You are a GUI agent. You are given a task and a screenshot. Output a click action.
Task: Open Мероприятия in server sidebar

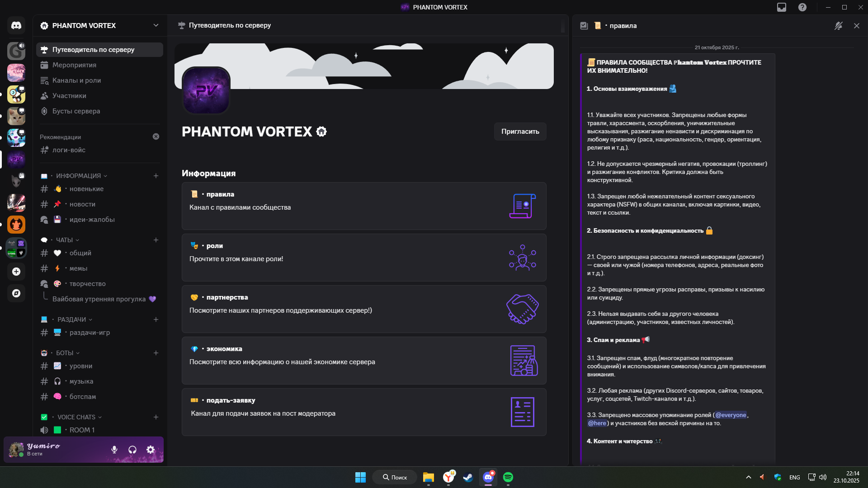74,65
